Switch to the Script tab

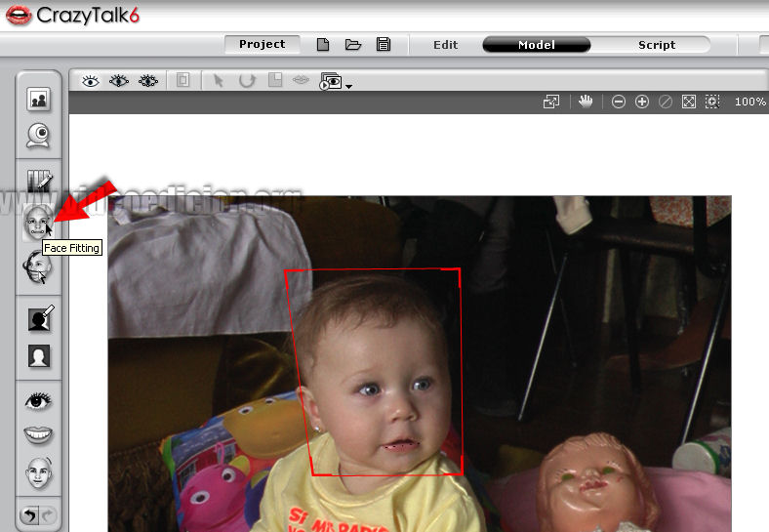pyautogui.click(x=657, y=45)
